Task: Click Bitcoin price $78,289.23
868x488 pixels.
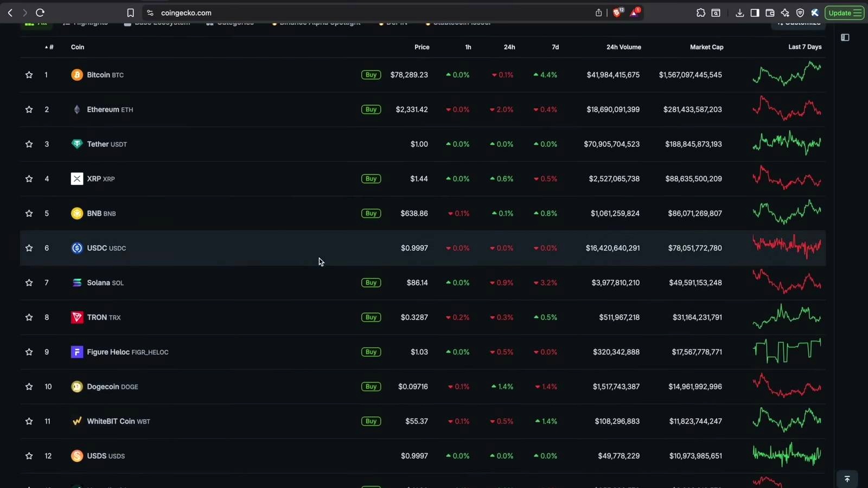Action: click(409, 75)
